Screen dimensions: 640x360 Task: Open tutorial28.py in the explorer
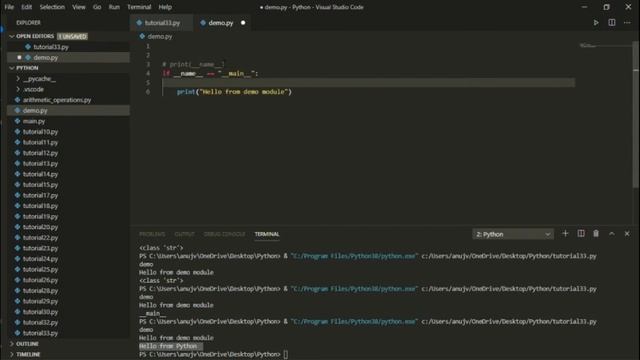(40, 291)
